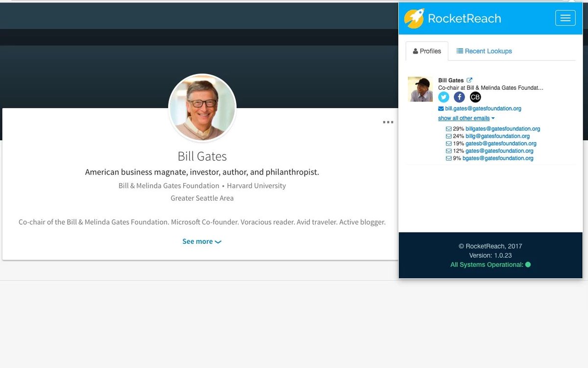Click the 9% confidence value
The height and width of the screenshot is (368, 588).
457,158
